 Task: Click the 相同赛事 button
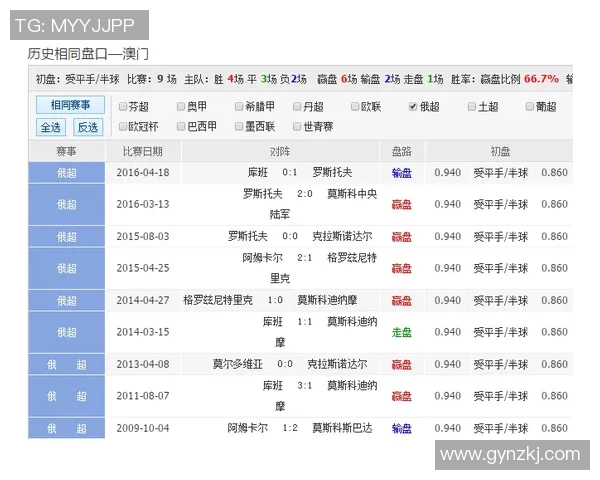70,105
